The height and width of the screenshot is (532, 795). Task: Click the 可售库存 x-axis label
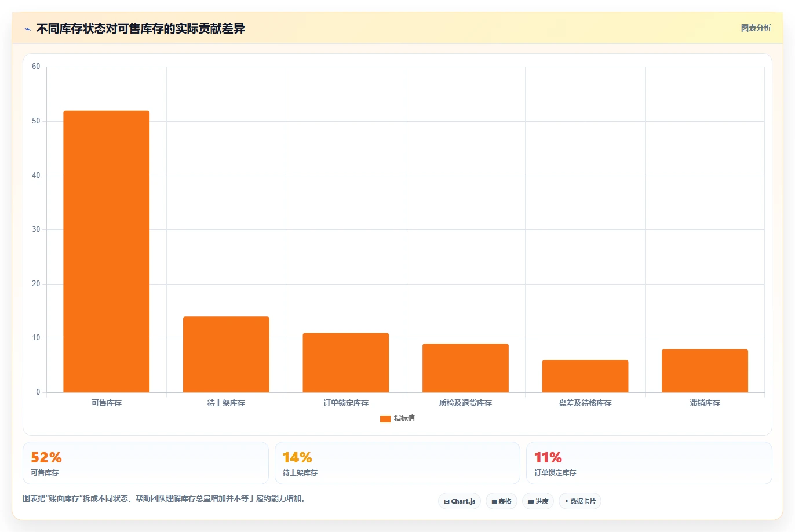pos(107,403)
